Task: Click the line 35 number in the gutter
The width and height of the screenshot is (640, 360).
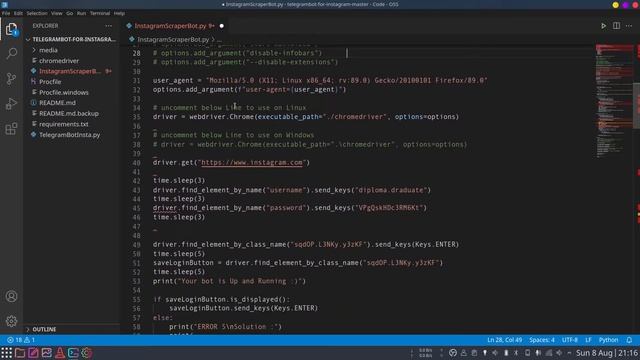Action: [x=137, y=117]
